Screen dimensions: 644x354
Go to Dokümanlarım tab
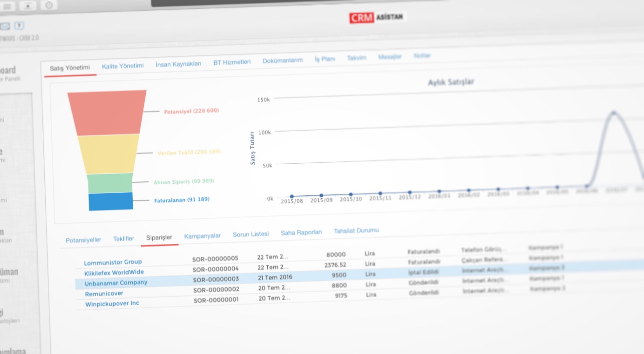pos(282,60)
